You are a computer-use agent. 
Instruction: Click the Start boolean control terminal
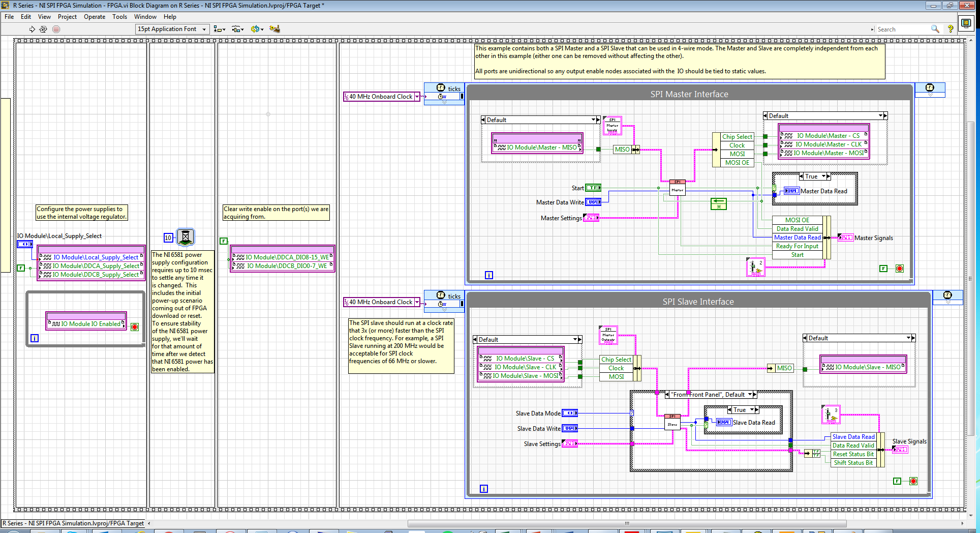[593, 188]
